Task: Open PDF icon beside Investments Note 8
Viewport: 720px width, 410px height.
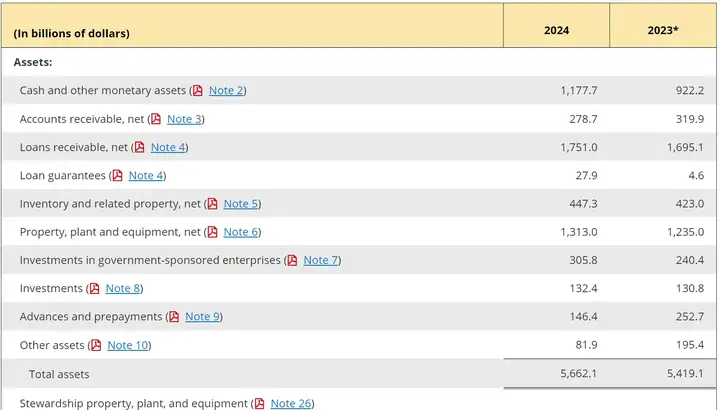Action: tap(95, 288)
